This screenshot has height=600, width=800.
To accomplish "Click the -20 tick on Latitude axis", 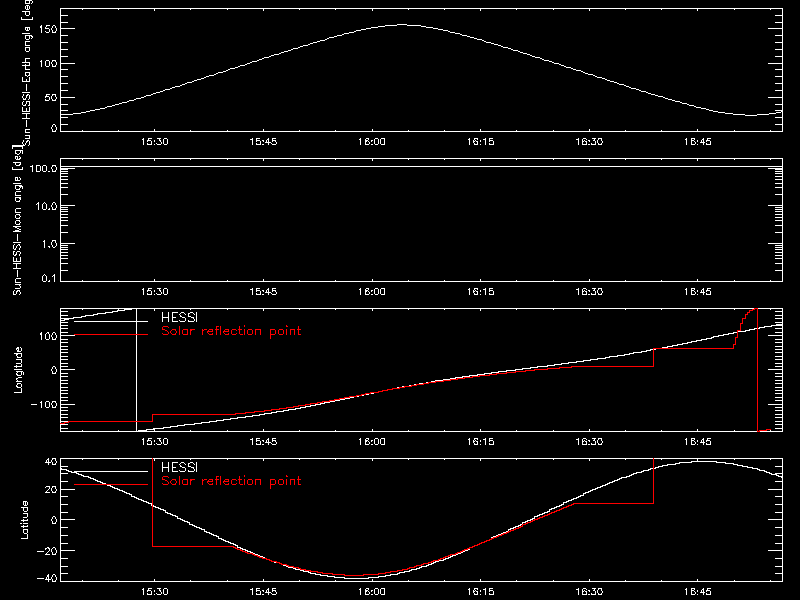I will pos(47,551).
